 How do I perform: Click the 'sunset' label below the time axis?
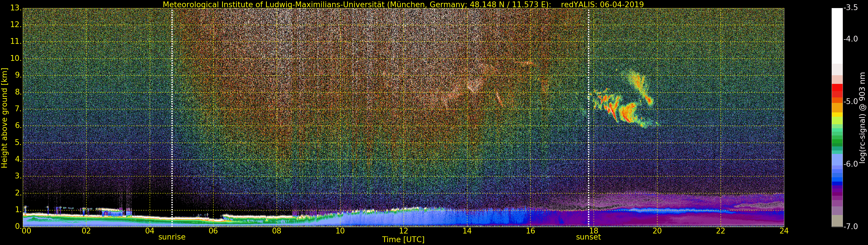(x=588, y=237)
